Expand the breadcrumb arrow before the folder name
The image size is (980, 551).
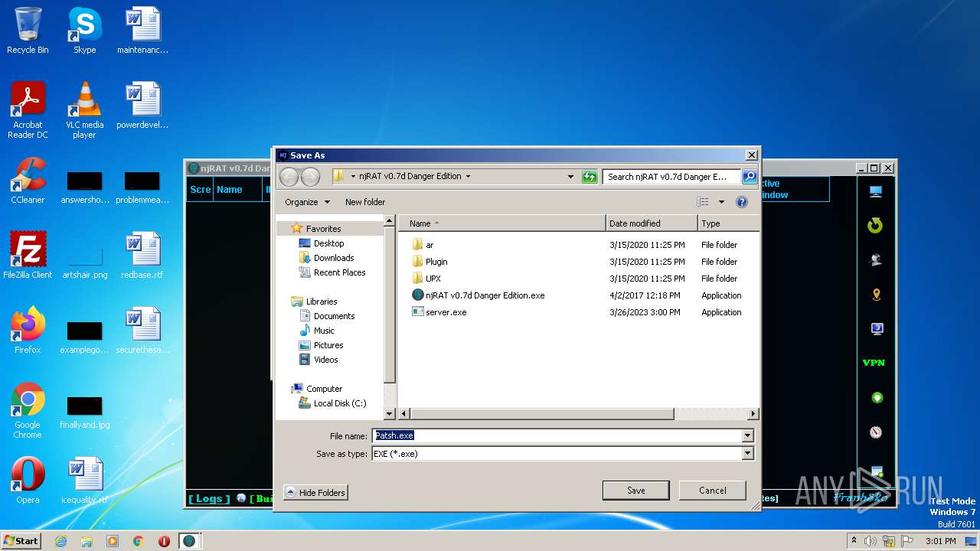353,177
